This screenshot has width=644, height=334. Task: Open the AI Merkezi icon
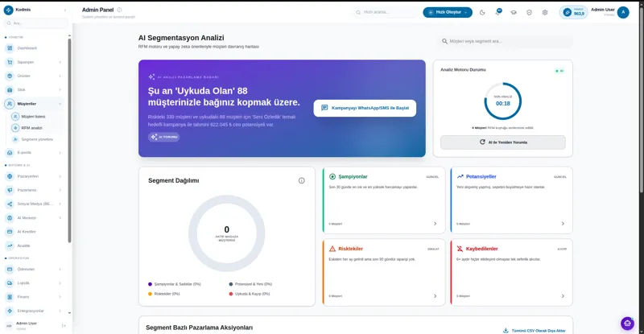pos(10,218)
